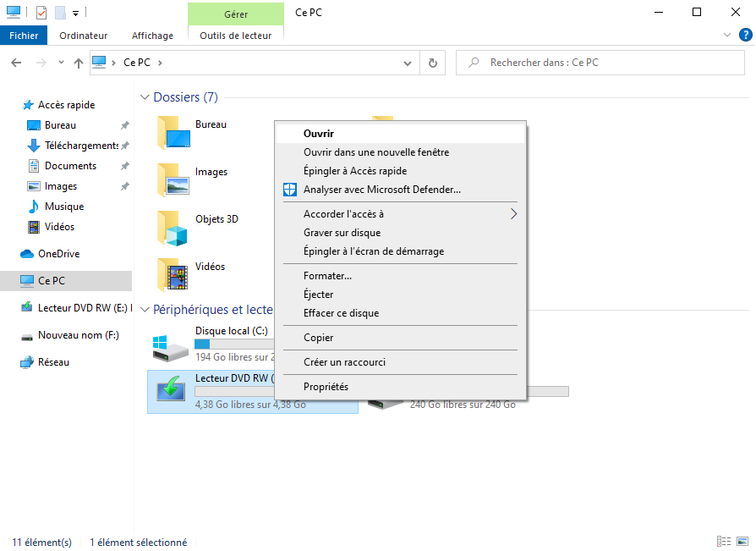Select Accès rapide in navigation pane
756x551 pixels.
click(x=67, y=105)
